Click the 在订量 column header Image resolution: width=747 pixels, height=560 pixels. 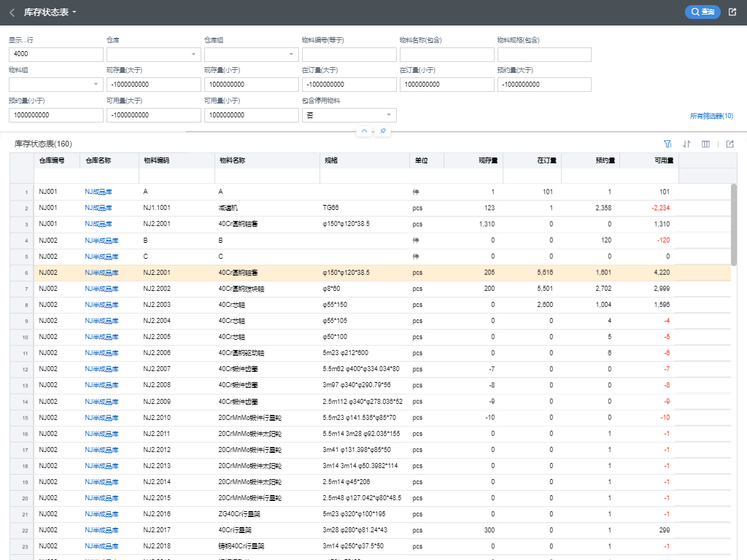tap(532, 160)
